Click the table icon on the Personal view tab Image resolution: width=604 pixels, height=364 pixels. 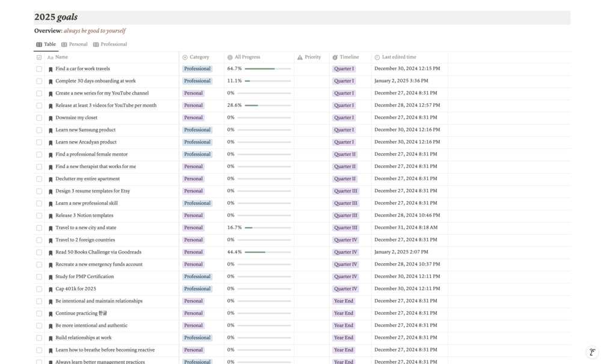point(64,44)
